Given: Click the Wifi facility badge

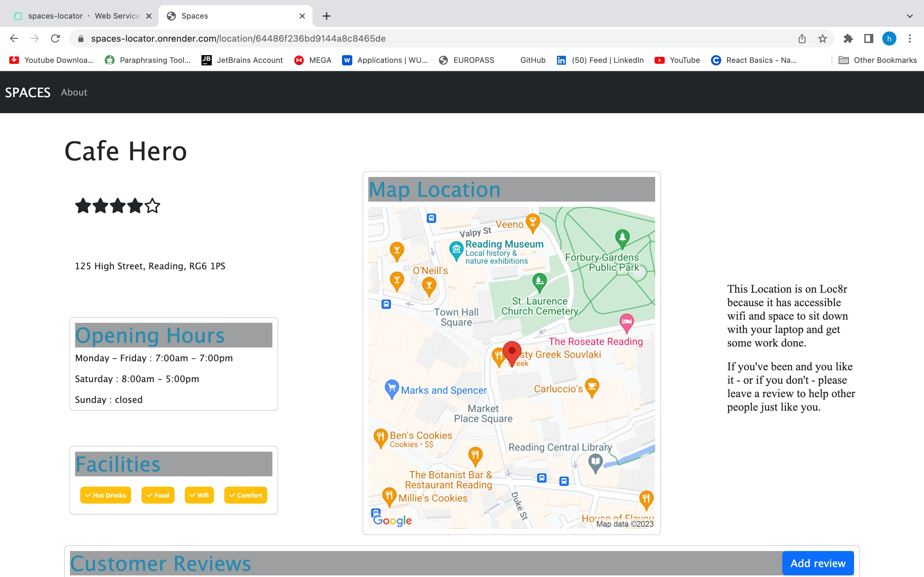Looking at the screenshot, I should coord(199,495).
